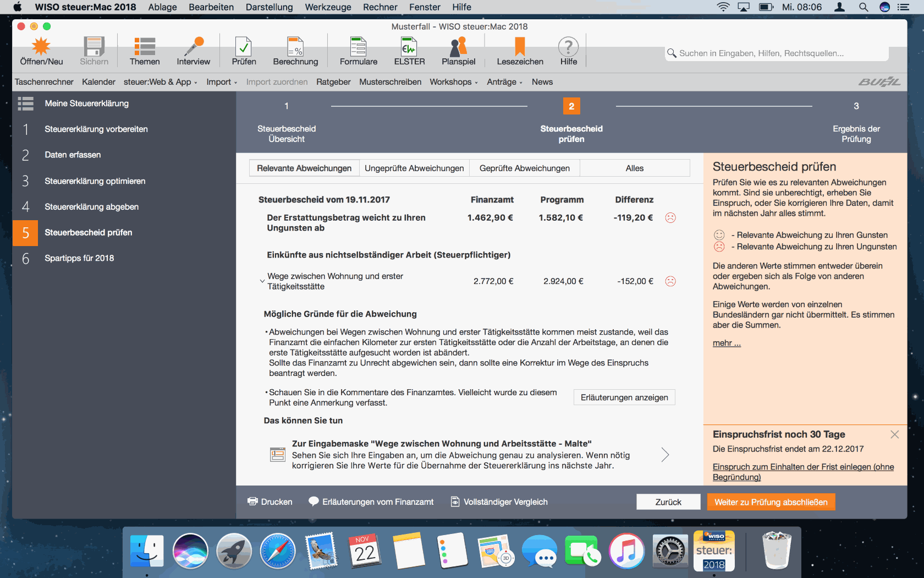Screen dimensions: 924x578
Task: Click sad face icon in Wege zwischen Wohnung row
Action: [x=670, y=281]
